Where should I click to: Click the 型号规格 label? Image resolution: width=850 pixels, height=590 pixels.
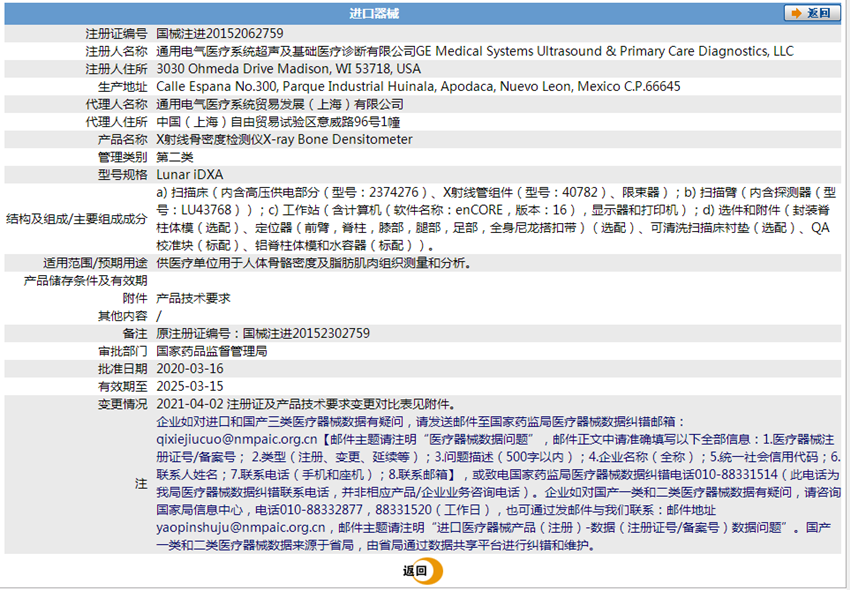pyautogui.click(x=123, y=175)
